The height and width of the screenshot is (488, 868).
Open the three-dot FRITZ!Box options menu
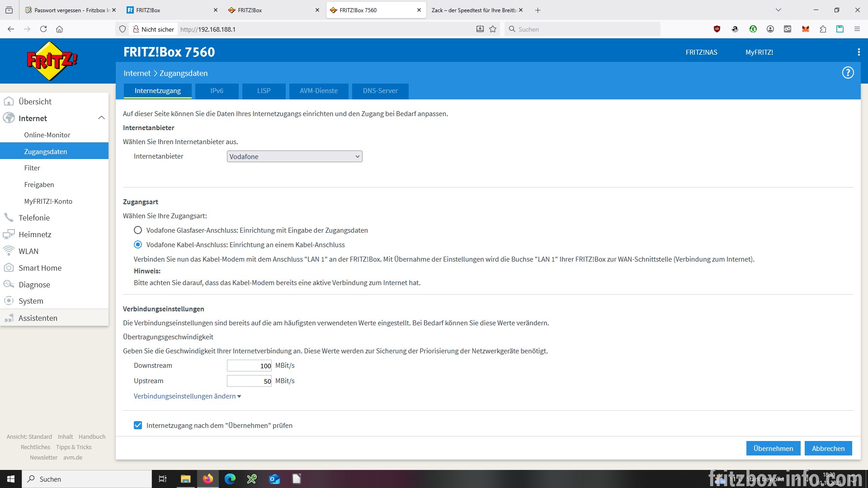coord(859,52)
